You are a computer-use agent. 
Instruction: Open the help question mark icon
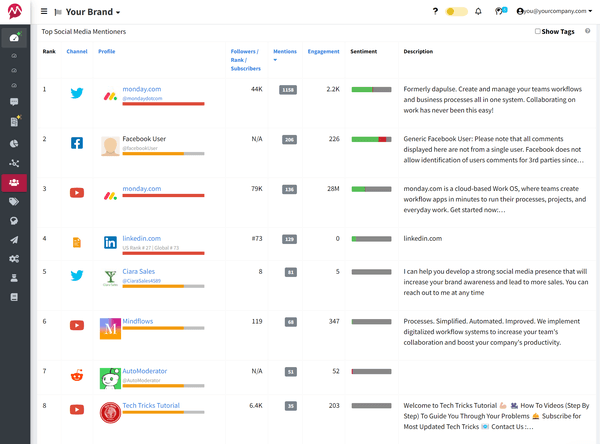pos(435,11)
